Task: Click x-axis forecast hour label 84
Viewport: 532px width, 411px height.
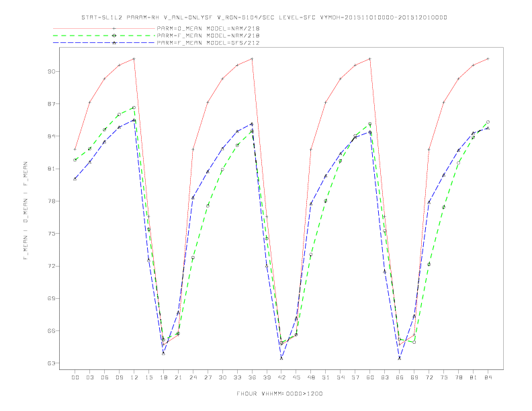Action: click(x=488, y=377)
